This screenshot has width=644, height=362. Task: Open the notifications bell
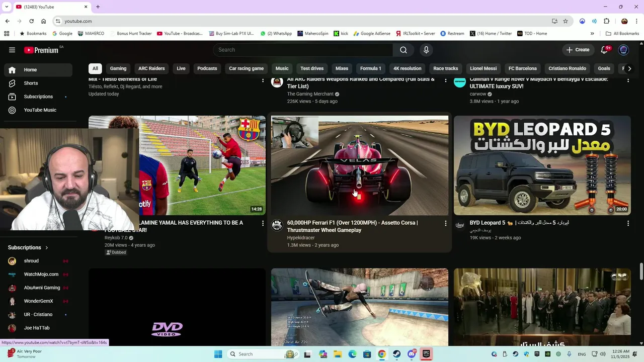click(605, 50)
